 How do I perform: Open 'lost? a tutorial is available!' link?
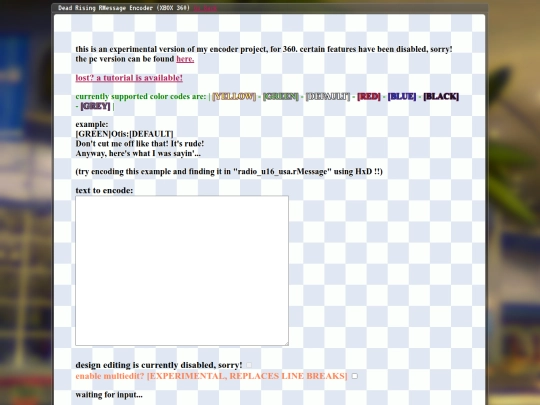tap(129, 78)
